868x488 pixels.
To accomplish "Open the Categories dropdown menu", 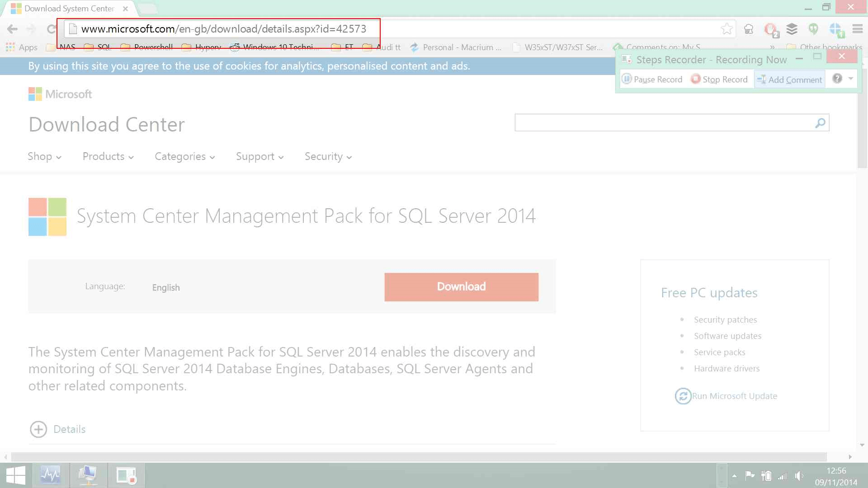I will (184, 156).
